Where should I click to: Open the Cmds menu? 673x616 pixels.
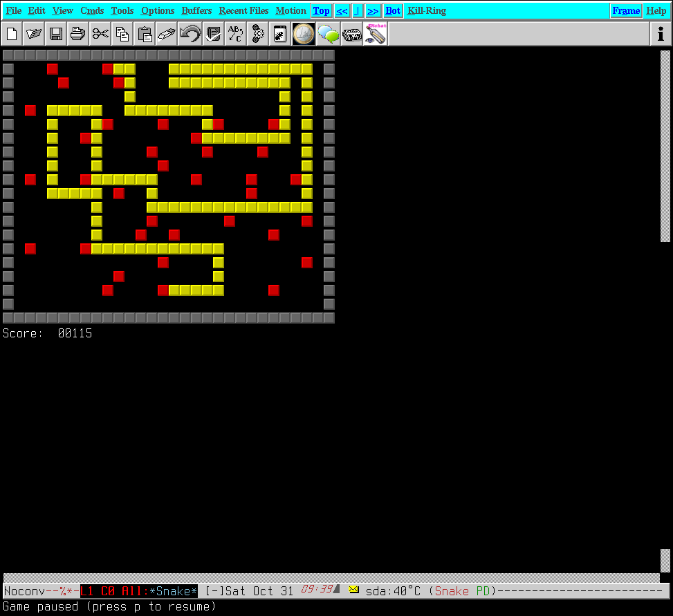click(x=92, y=11)
